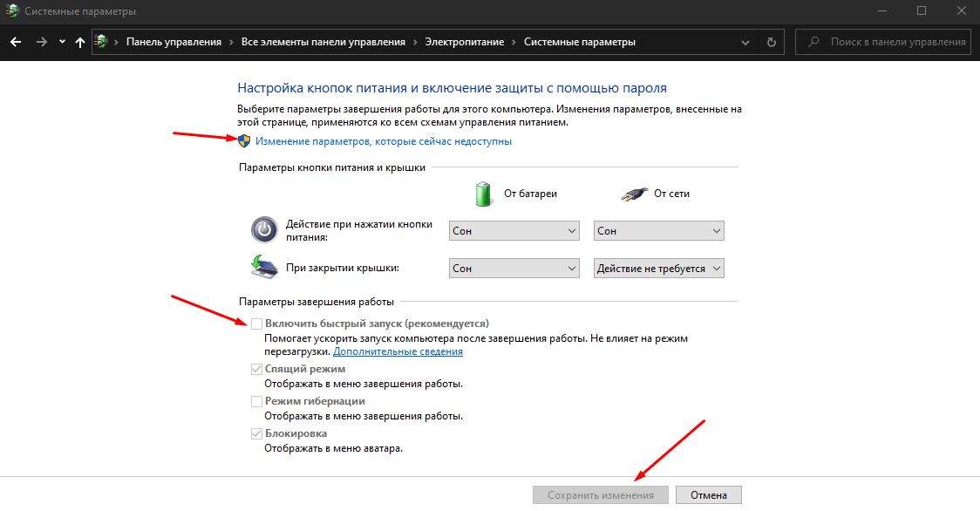Click the window title bar app icon
The image size is (980, 511).
12,10
